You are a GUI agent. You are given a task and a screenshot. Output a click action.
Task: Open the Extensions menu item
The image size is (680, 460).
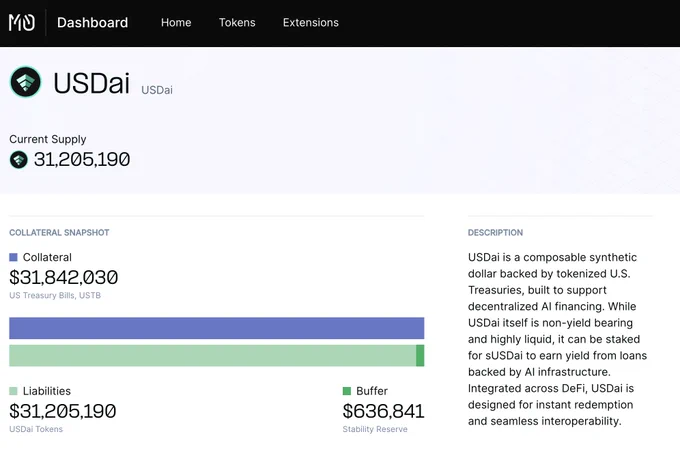pyautogui.click(x=311, y=23)
